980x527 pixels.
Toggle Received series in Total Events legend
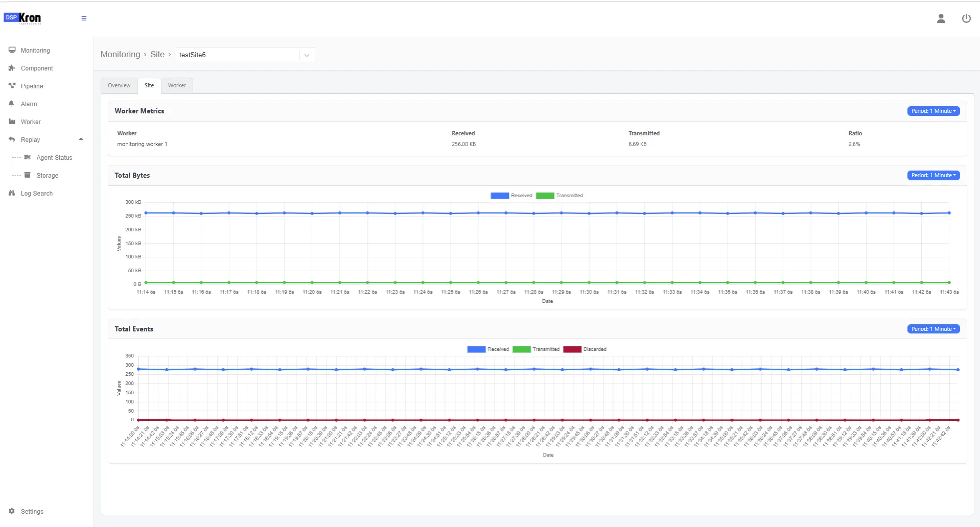488,349
